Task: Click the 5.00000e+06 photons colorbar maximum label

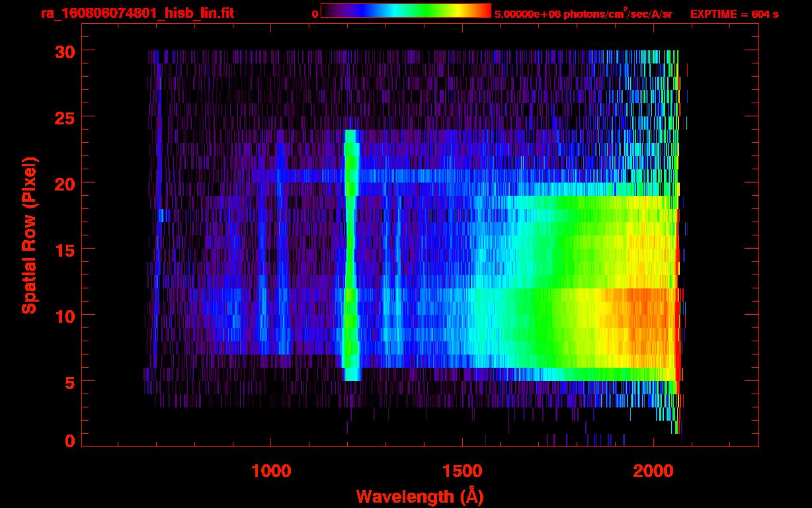Action: (x=583, y=13)
